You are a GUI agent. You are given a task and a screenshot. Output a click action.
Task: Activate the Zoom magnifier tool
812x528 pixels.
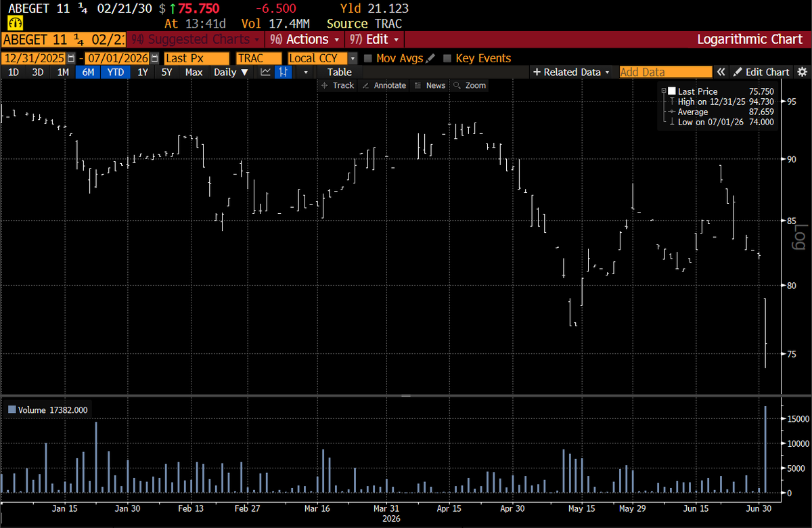pyautogui.click(x=470, y=85)
